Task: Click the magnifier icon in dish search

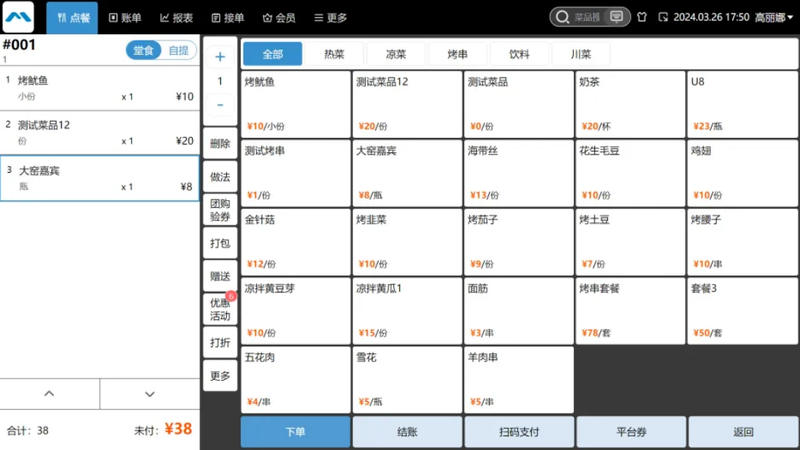Action: pyautogui.click(x=562, y=17)
